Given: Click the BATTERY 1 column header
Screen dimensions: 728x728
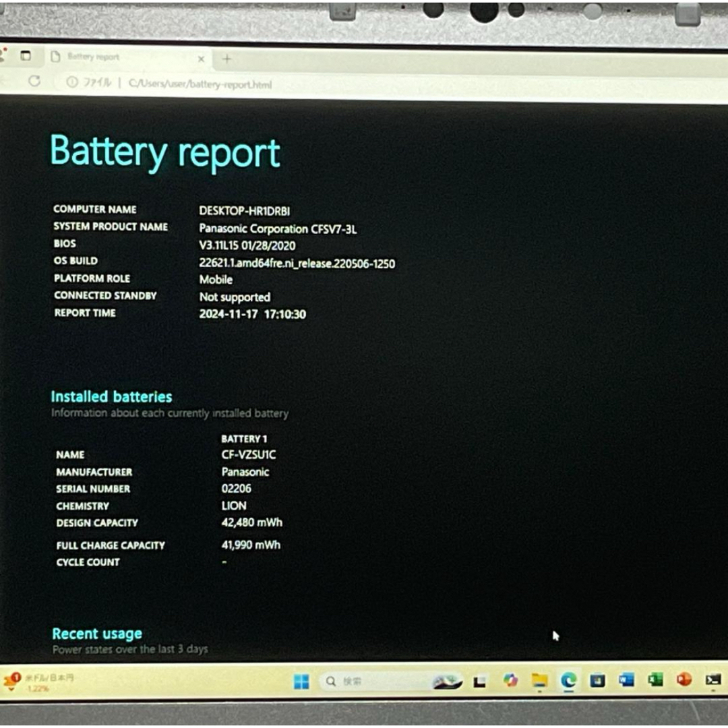Looking at the screenshot, I should coord(244,439).
